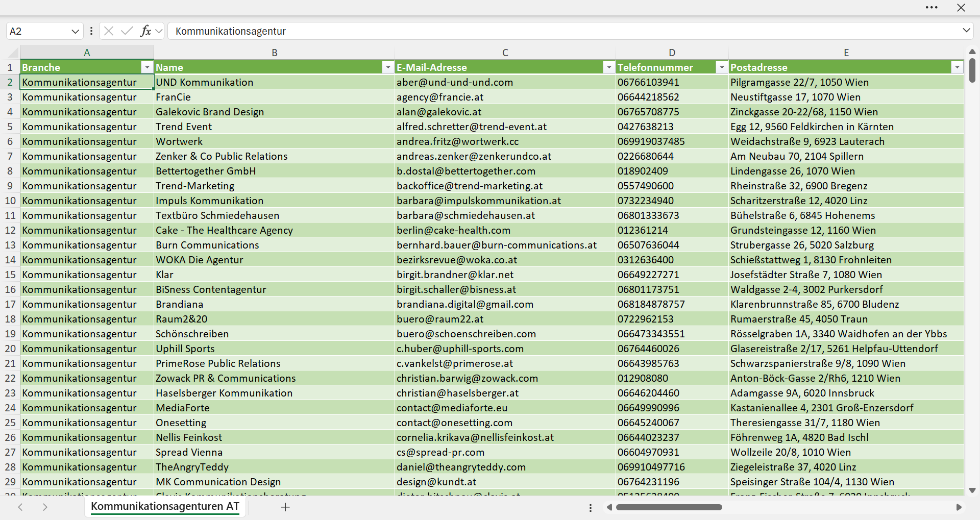The height and width of the screenshot is (520, 980).
Task: Click the sheet tab bar options dots
Action: (x=591, y=508)
